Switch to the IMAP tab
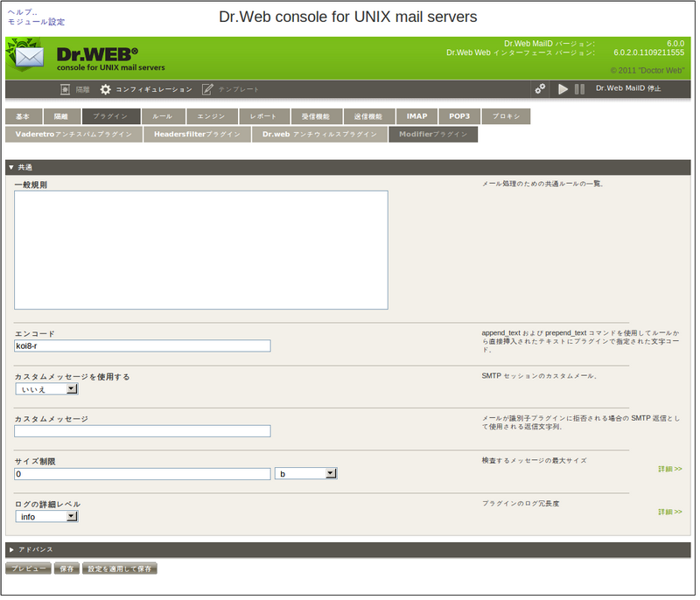 point(416,117)
